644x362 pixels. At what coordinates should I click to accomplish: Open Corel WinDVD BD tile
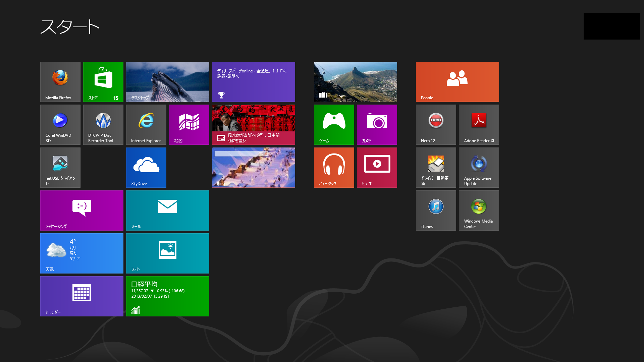[x=60, y=124]
